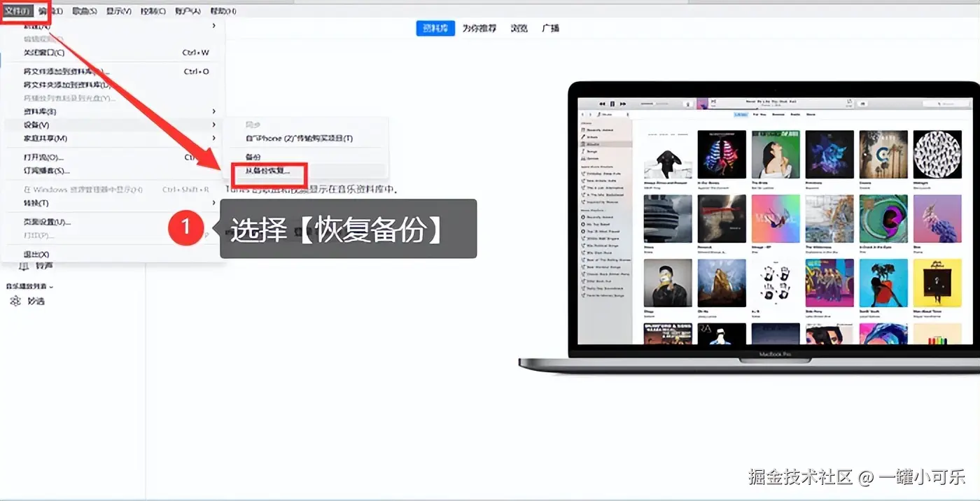Expand the 资料库(B) submenu arrow
The width and height of the screenshot is (980, 501).
click(214, 111)
